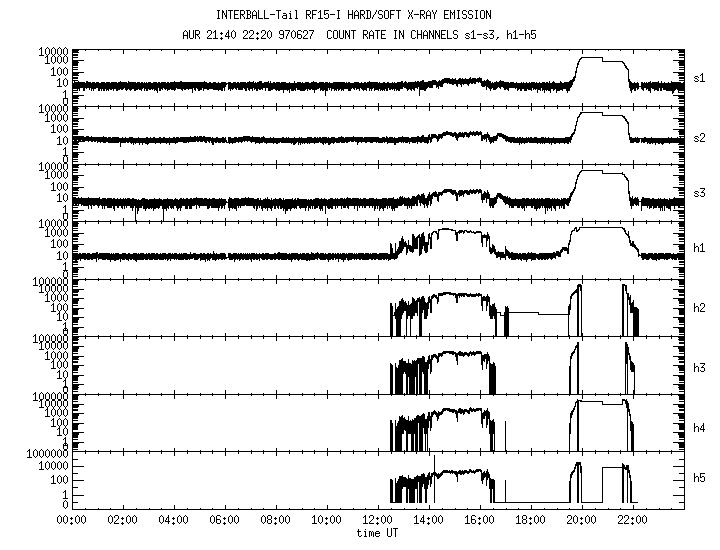Click the 20:00 time axis tick label
Screen dimensions: 720x550
[x=582, y=520]
